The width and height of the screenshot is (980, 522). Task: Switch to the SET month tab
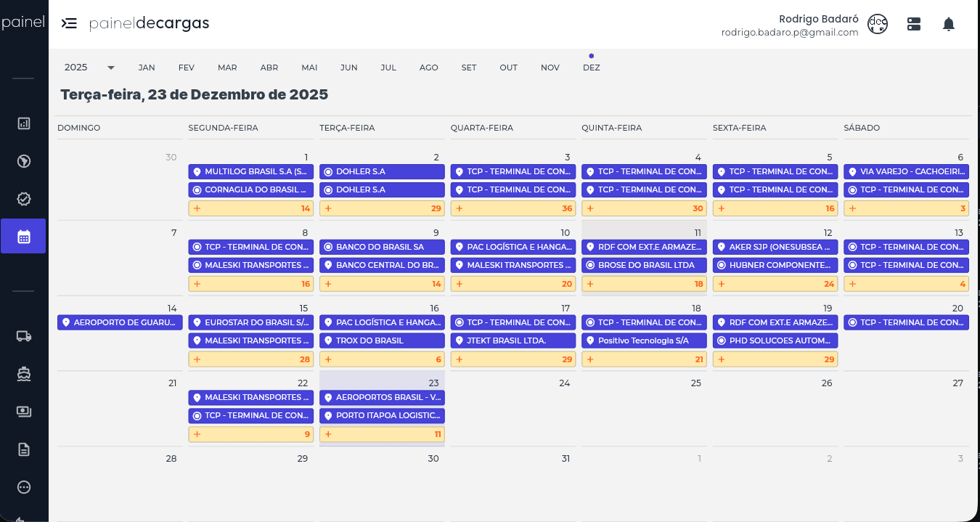point(469,68)
